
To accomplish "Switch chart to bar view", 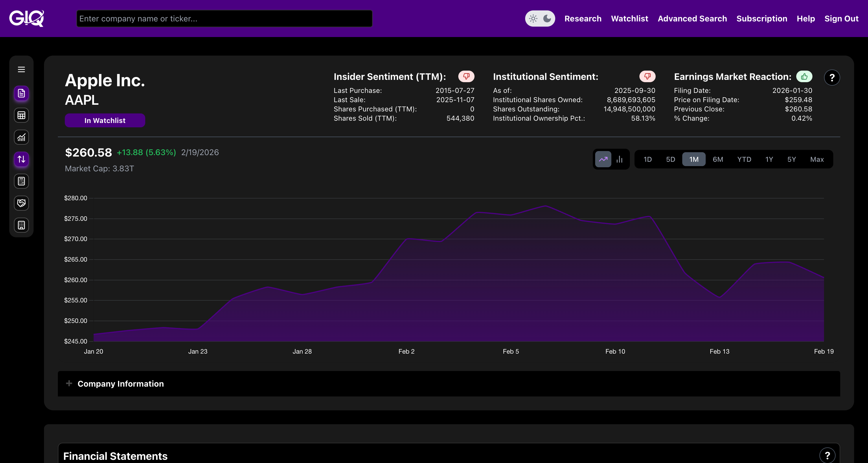I will [x=619, y=159].
